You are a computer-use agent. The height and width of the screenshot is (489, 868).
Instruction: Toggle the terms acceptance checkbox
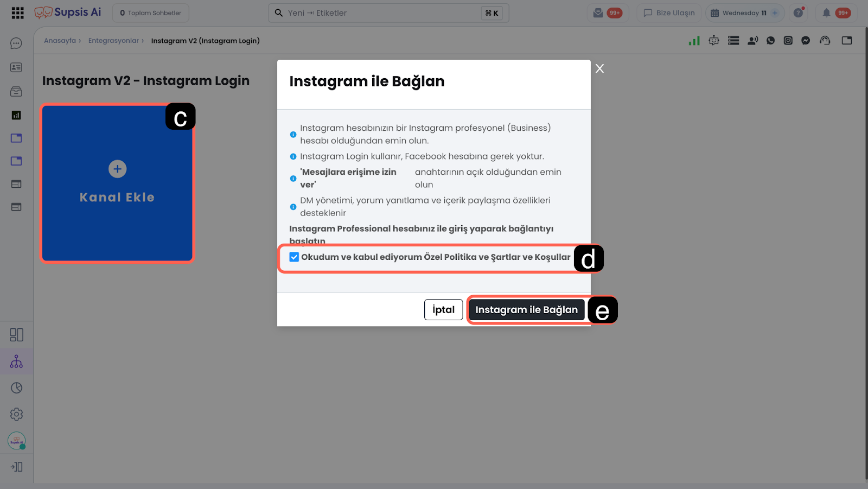(x=294, y=257)
